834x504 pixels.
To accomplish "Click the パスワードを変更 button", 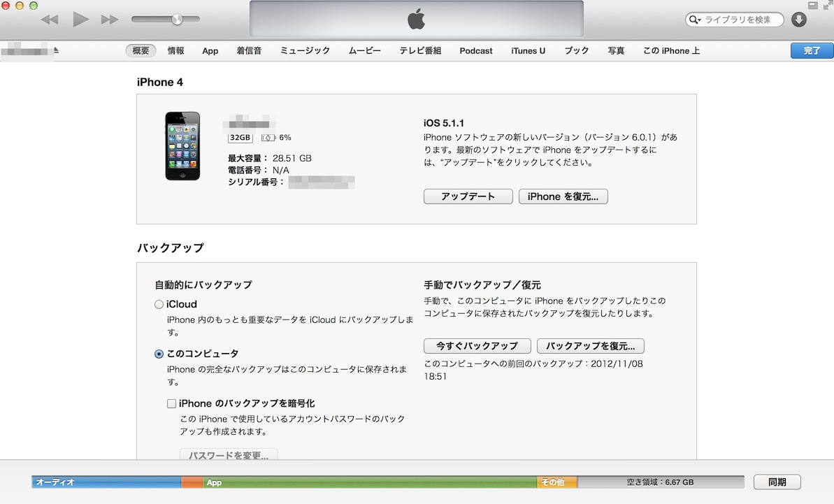I will pos(229,455).
